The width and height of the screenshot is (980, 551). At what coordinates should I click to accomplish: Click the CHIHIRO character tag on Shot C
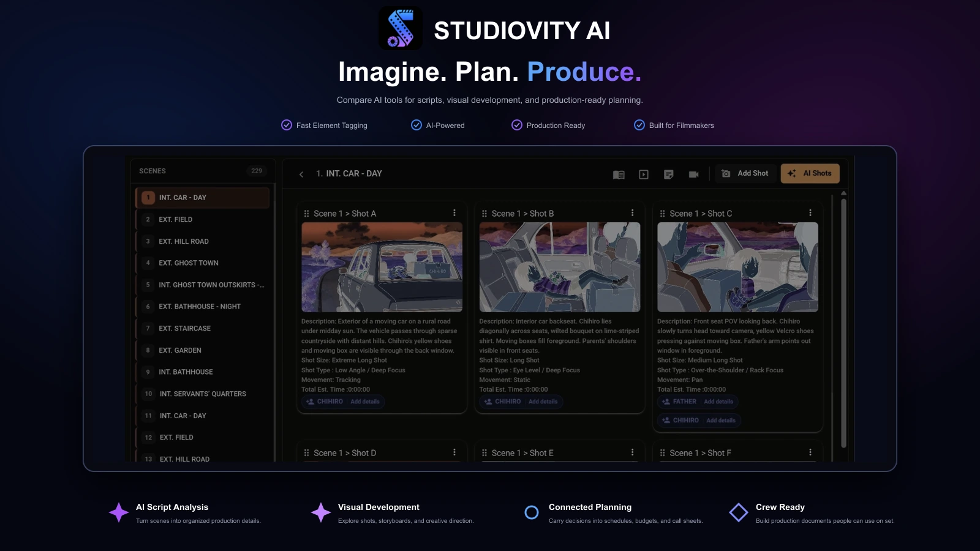(680, 421)
